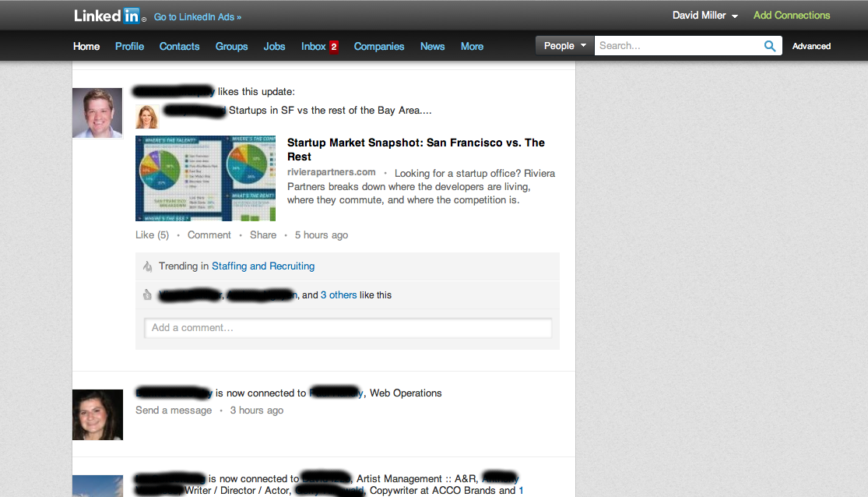Click the Trending flame icon
This screenshot has width=868, height=497.
point(147,266)
